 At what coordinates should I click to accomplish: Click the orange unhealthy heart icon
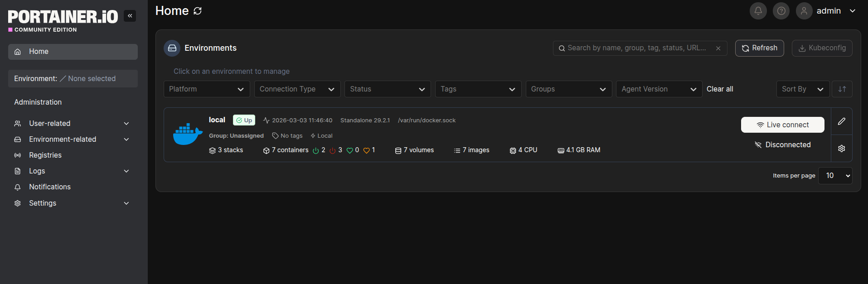point(367,150)
